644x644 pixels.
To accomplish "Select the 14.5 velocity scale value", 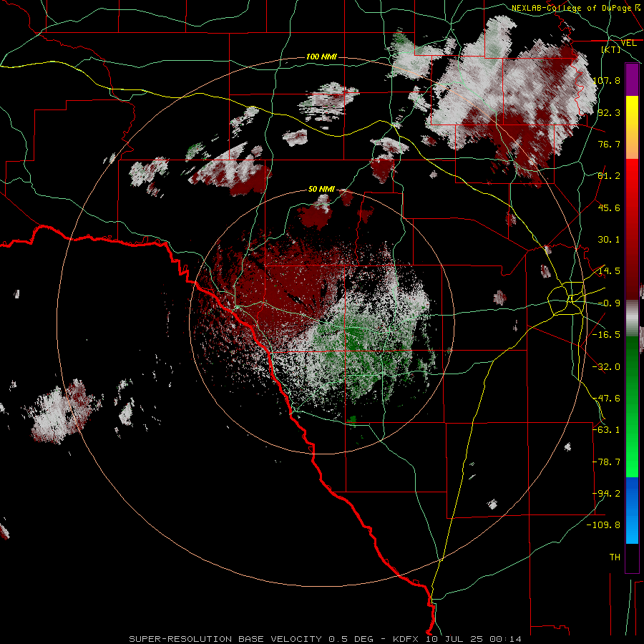I will point(609,271).
